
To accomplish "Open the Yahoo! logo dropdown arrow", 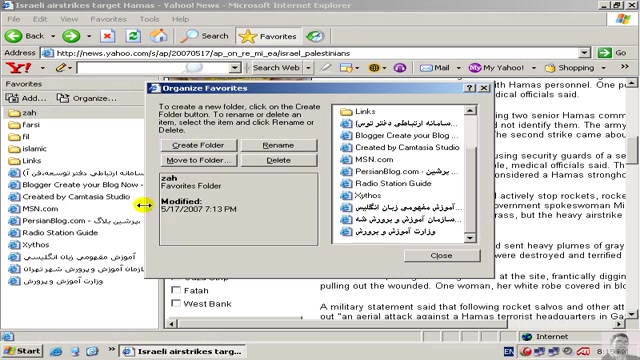I will pos(42,67).
